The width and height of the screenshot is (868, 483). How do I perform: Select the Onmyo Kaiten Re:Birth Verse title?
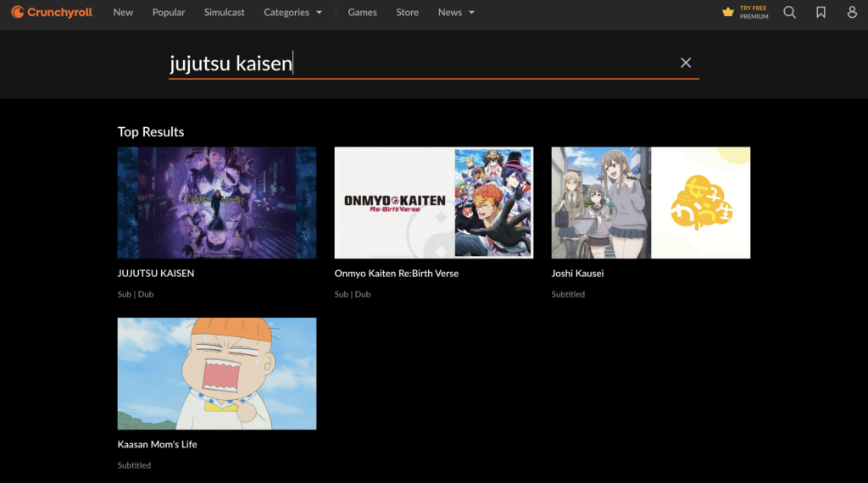pos(397,274)
